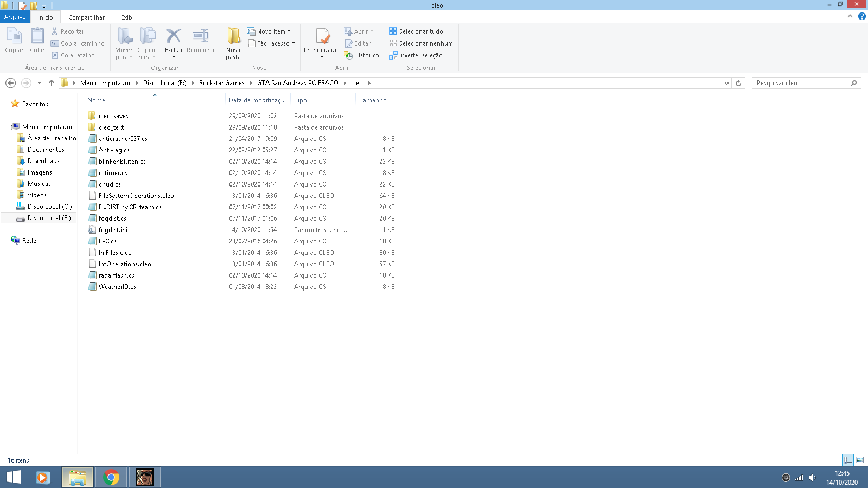This screenshot has width=868, height=488.
Task: Go back with the back arrow
Action: (x=10, y=83)
